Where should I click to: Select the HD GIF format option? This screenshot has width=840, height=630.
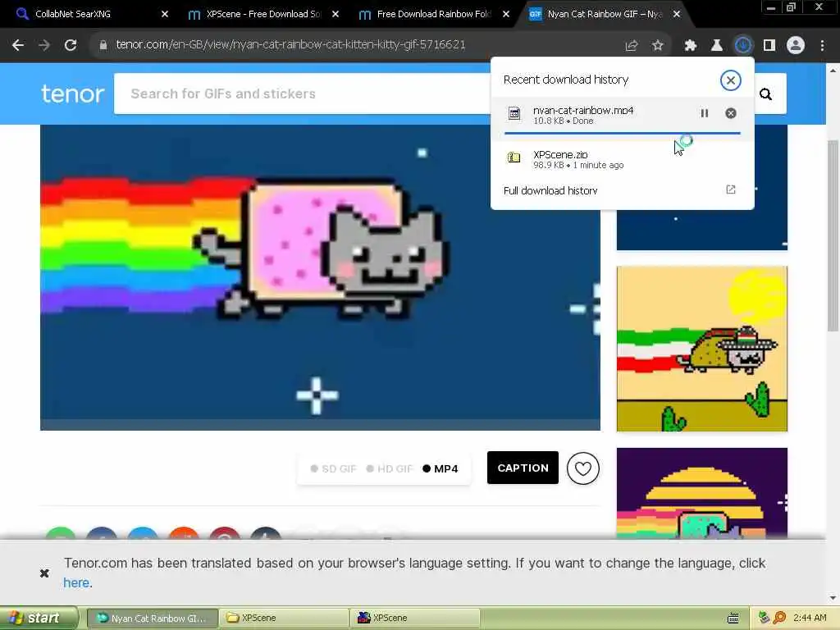390,468
